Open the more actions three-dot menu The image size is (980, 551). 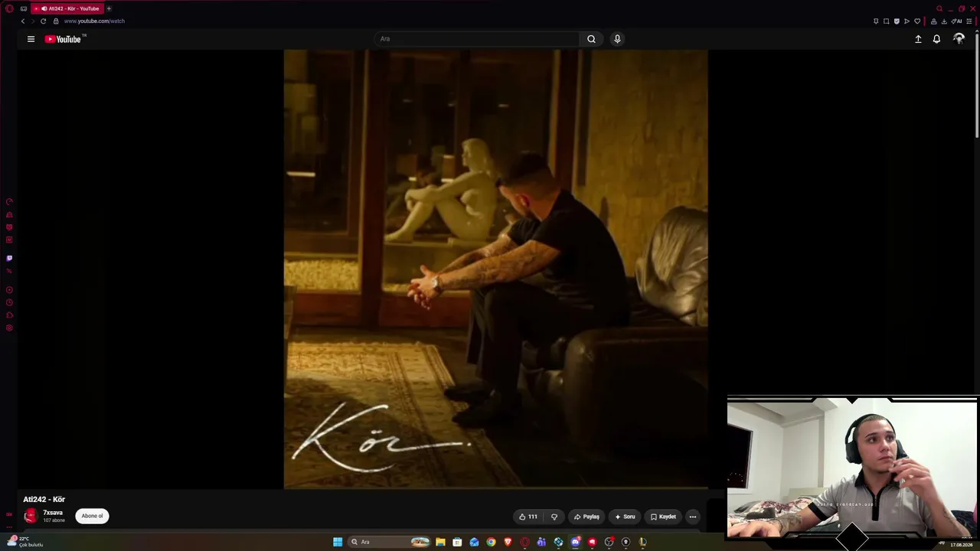click(693, 517)
